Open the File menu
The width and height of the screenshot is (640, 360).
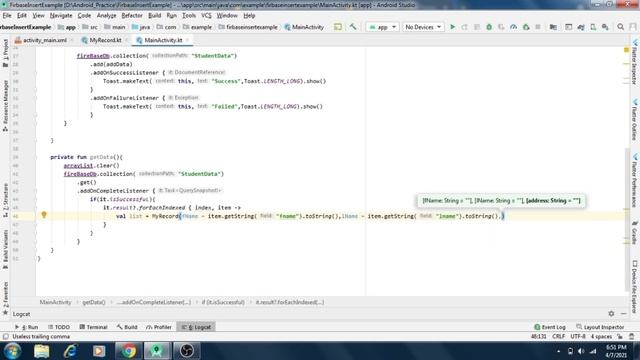(7, 16)
